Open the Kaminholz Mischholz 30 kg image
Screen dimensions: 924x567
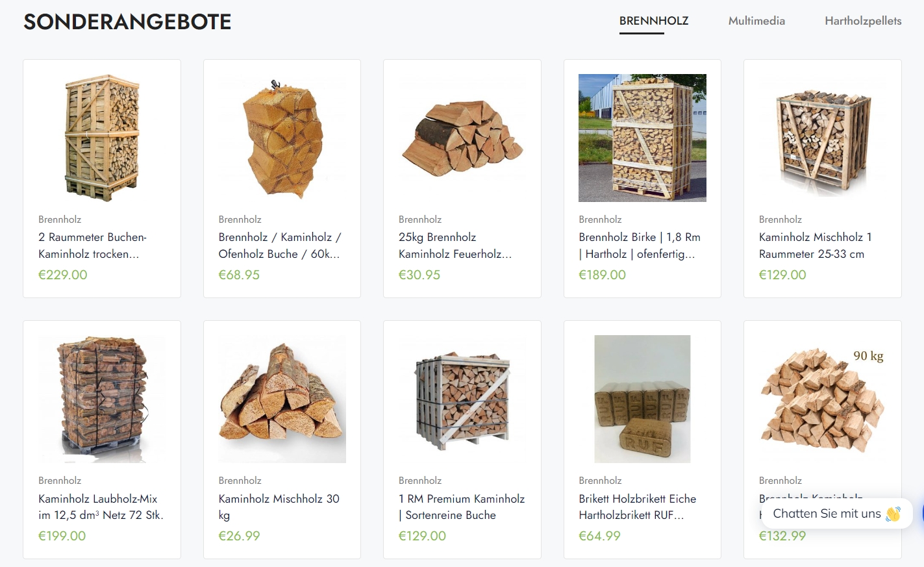(282, 399)
